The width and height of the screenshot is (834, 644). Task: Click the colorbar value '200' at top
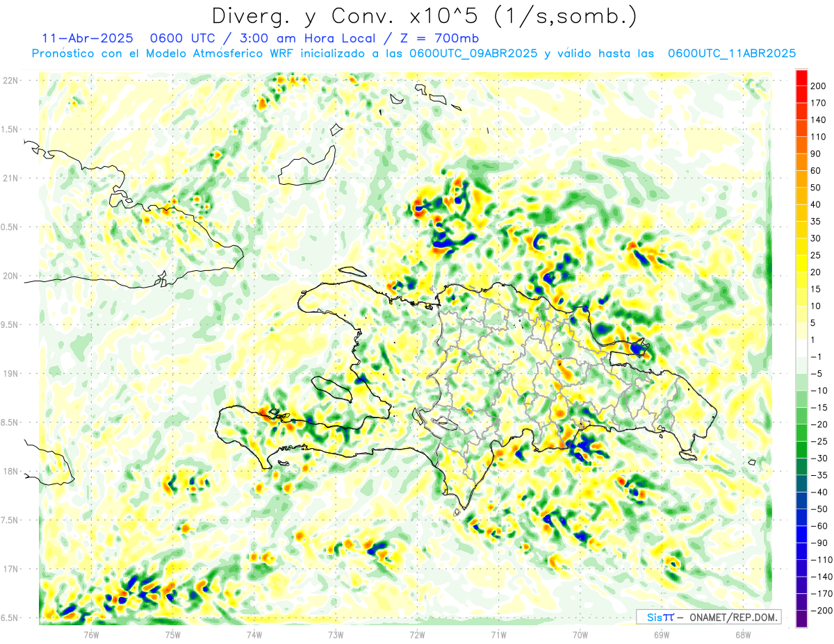[819, 86]
